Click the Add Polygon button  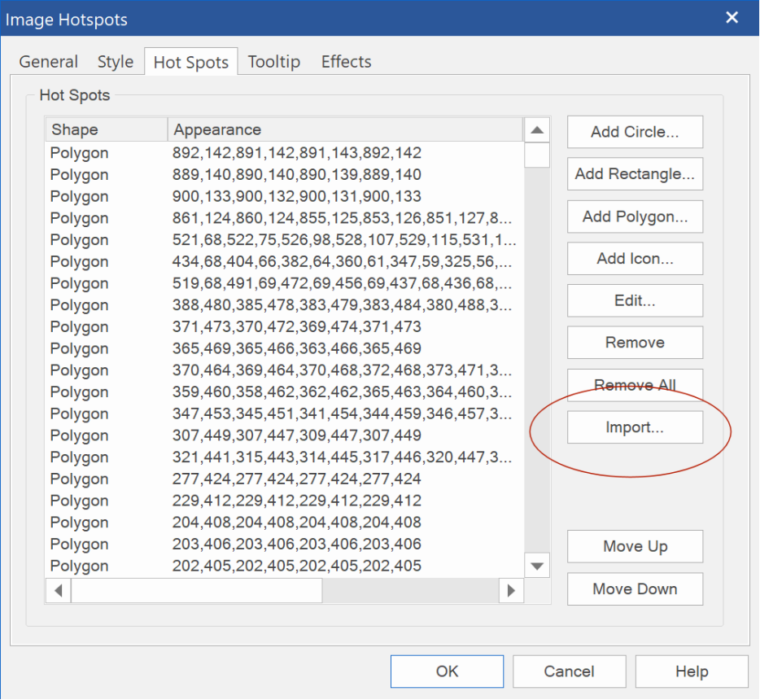[635, 217]
